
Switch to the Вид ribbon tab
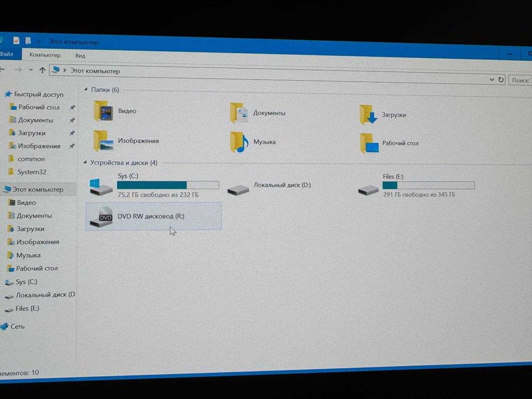pyautogui.click(x=80, y=55)
